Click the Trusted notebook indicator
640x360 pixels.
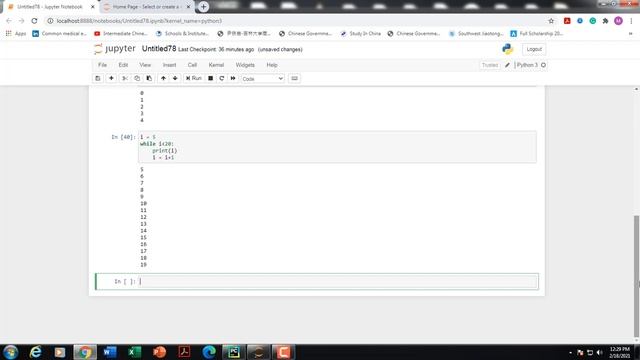click(490, 65)
